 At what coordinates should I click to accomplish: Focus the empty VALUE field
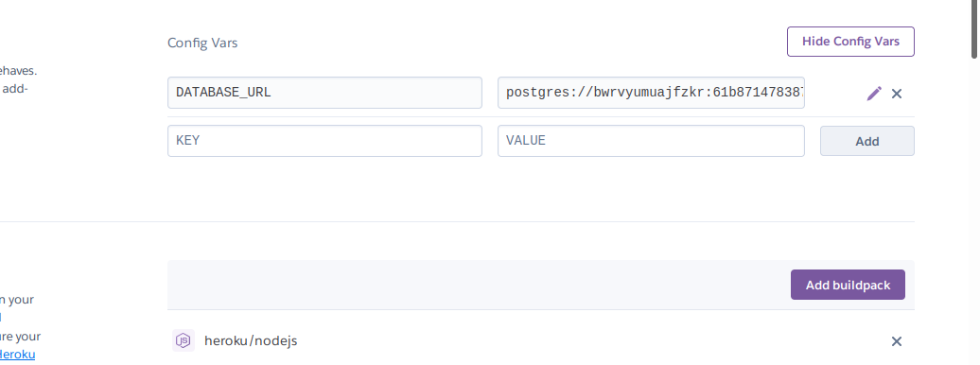tap(651, 141)
